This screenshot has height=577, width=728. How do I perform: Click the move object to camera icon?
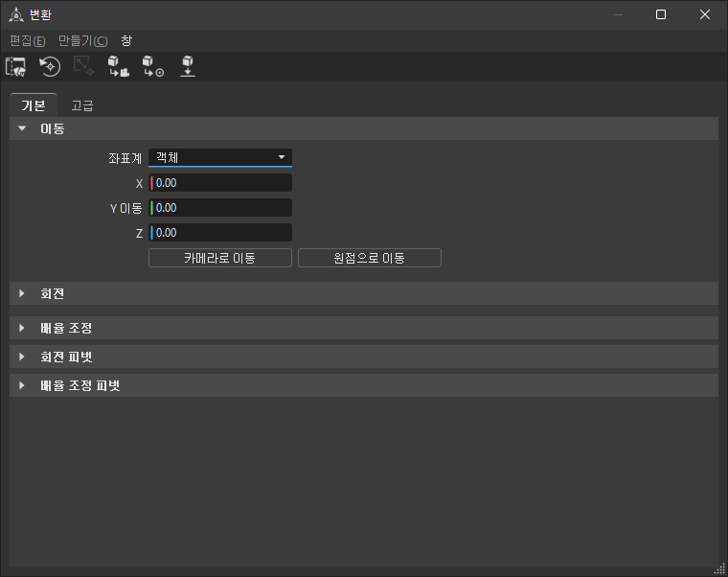tap(119, 66)
